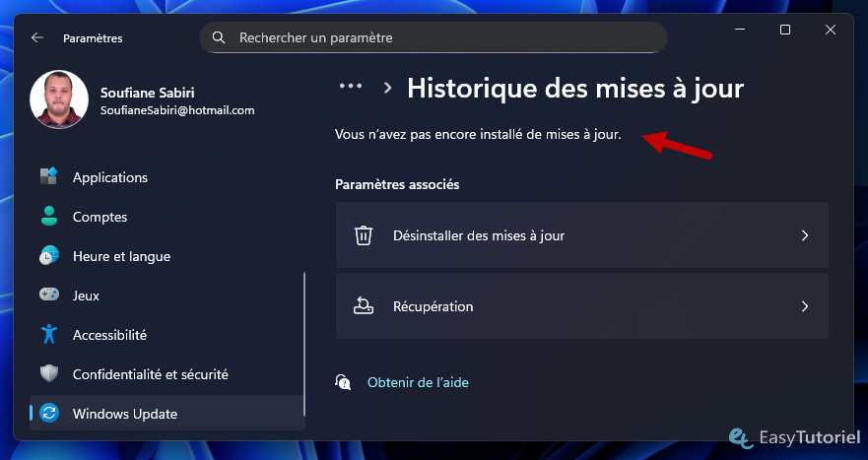Viewport: 868px width, 460px height.
Task: Click the Récupération recovery icon
Action: 364,306
